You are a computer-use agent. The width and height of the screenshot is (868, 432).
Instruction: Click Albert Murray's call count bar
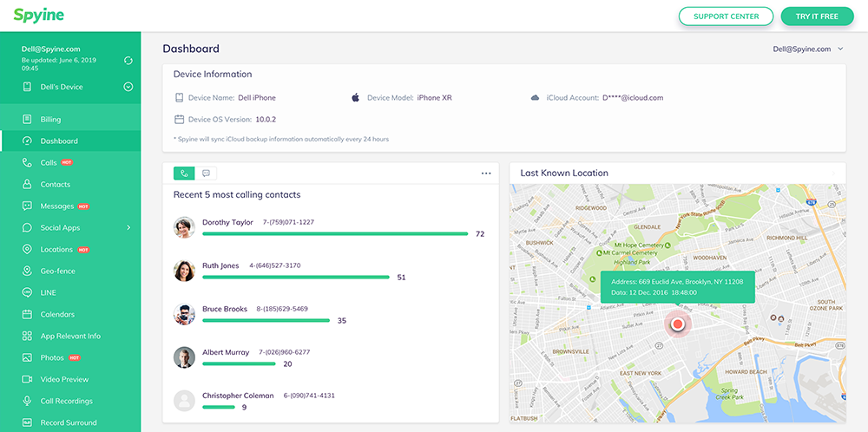(240, 364)
